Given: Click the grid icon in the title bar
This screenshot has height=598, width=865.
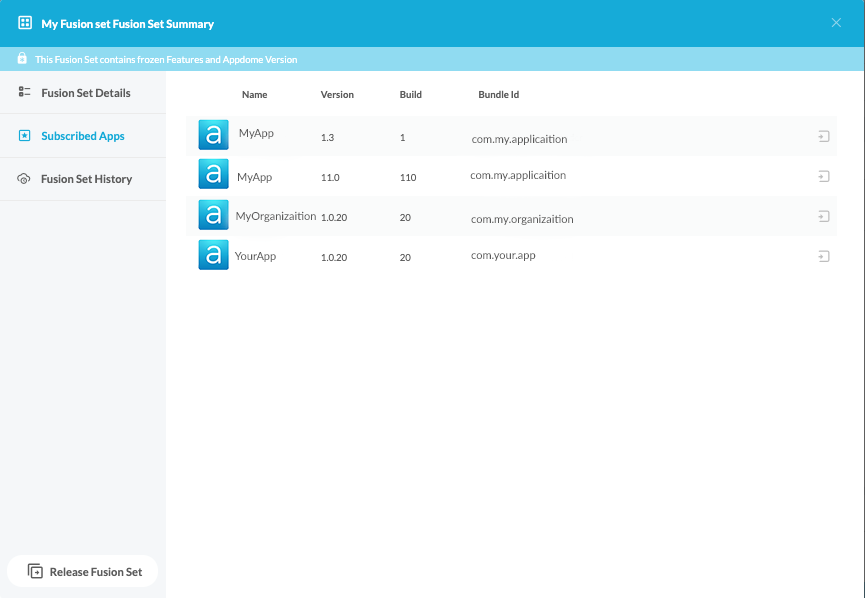Looking at the screenshot, I should coord(25,23).
